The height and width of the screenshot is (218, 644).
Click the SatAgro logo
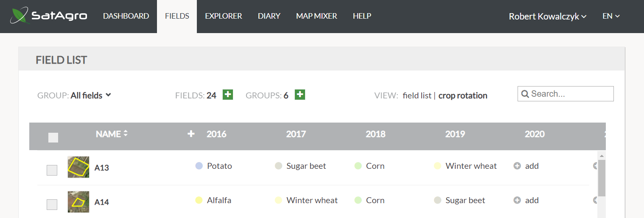tap(49, 16)
